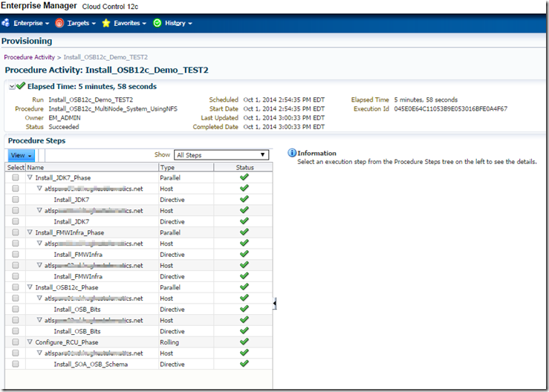Collapse the Install_FMWInfra_Phase tree node
The image size is (549, 392).
[x=30, y=232]
